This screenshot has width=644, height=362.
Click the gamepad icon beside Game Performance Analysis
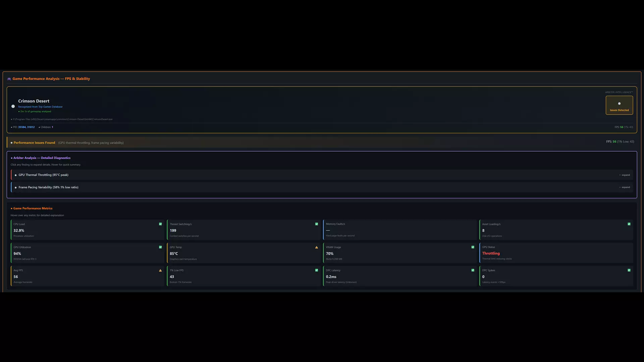click(9, 79)
